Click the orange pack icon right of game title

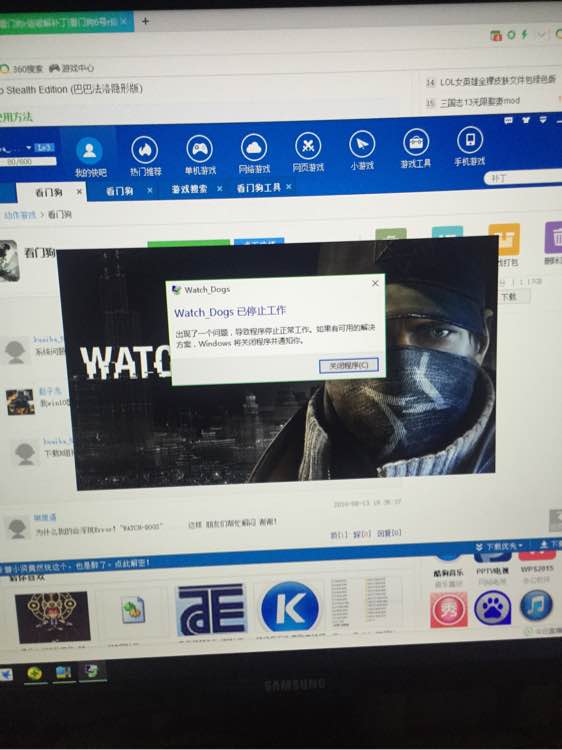coord(504,239)
